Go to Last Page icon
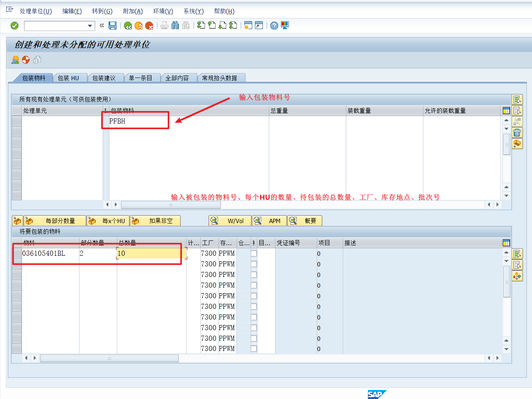 point(233,26)
